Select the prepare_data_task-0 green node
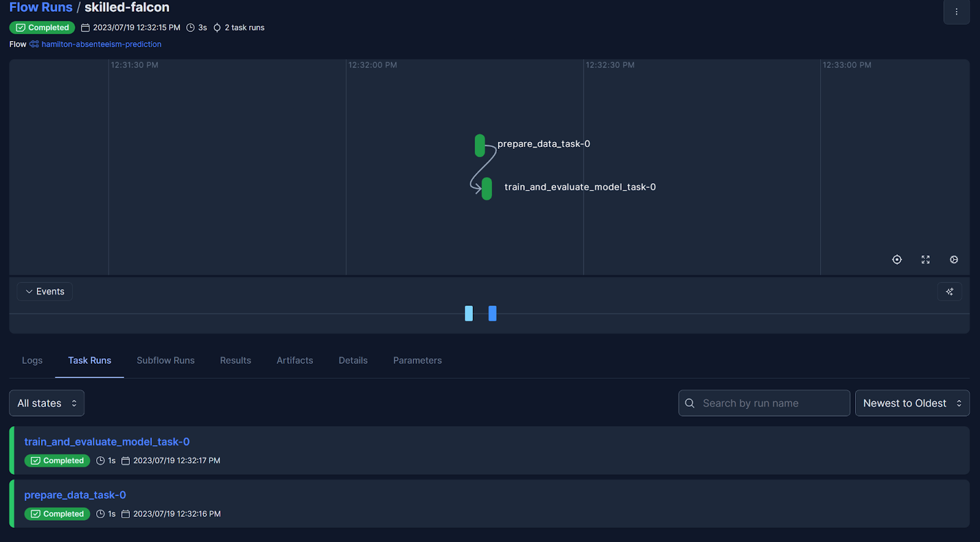The image size is (980, 542). pyautogui.click(x=480, y=145)
